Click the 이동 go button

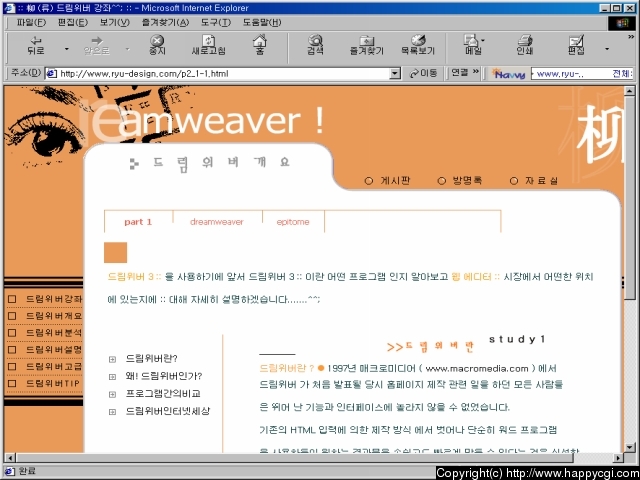(x=423, y=73)
